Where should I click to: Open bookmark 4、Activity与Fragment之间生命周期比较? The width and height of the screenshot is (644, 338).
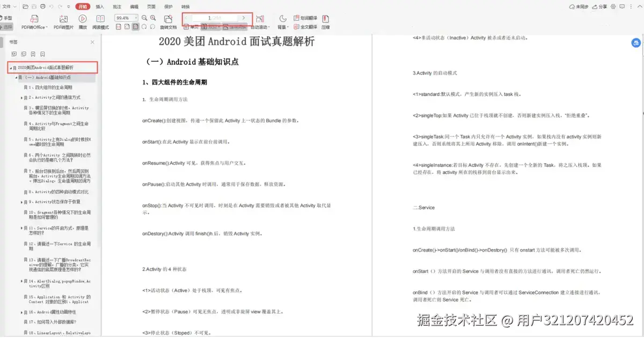[x=58, y=126]
